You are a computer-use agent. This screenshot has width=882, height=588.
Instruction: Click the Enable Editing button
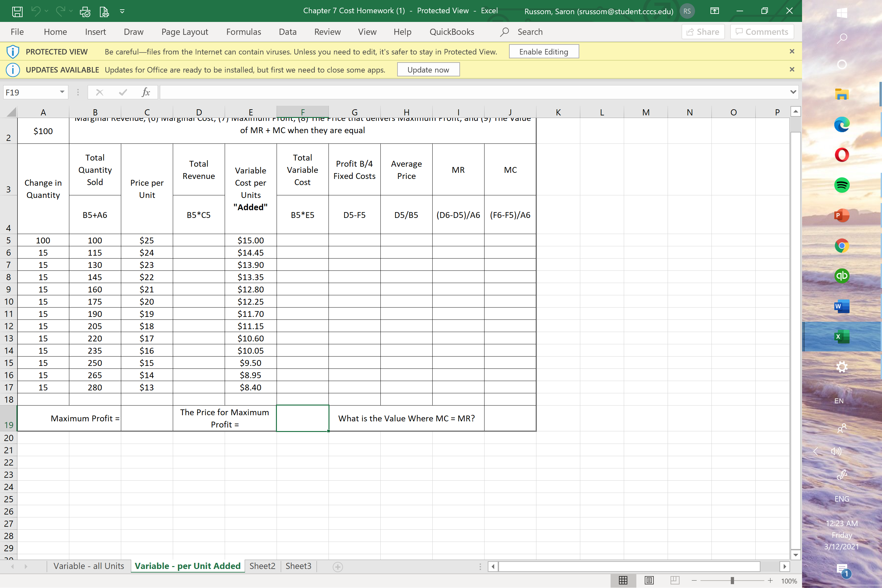(x=544, y=51)
